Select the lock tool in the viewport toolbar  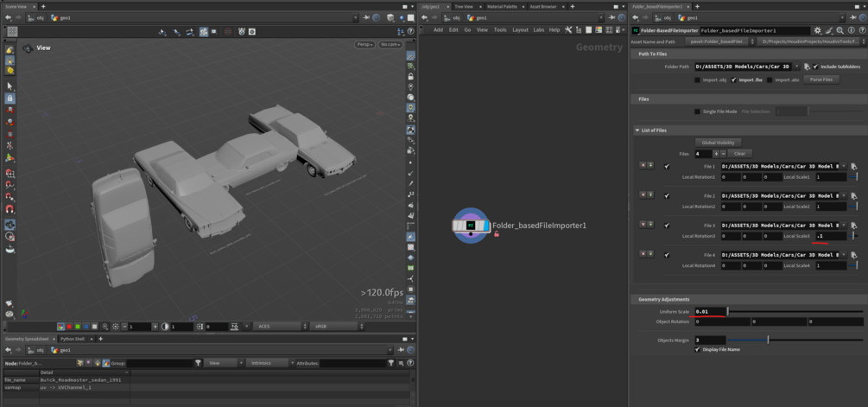tap(10, 98)
